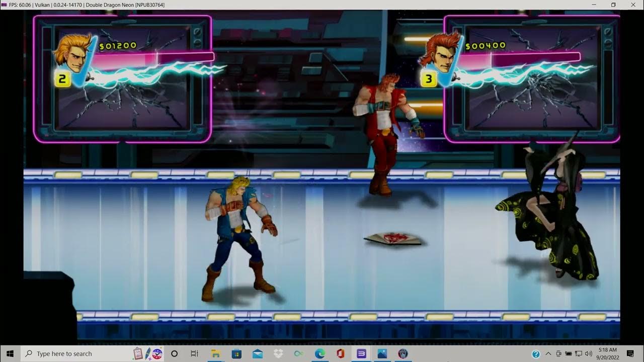This screenshot has width=644, height=362.
Task: Click the blond fighter in blue vest
Action: point(239,238)
